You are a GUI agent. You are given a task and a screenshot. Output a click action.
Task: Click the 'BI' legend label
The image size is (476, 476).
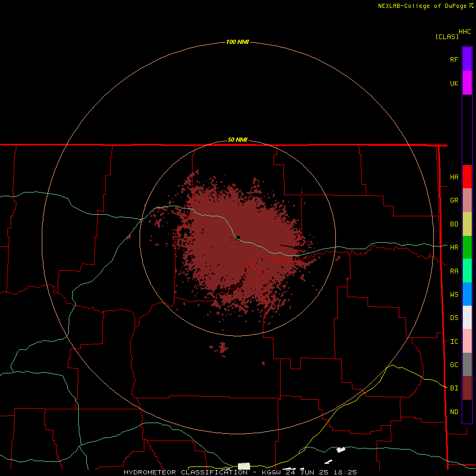tap(454, 388)
